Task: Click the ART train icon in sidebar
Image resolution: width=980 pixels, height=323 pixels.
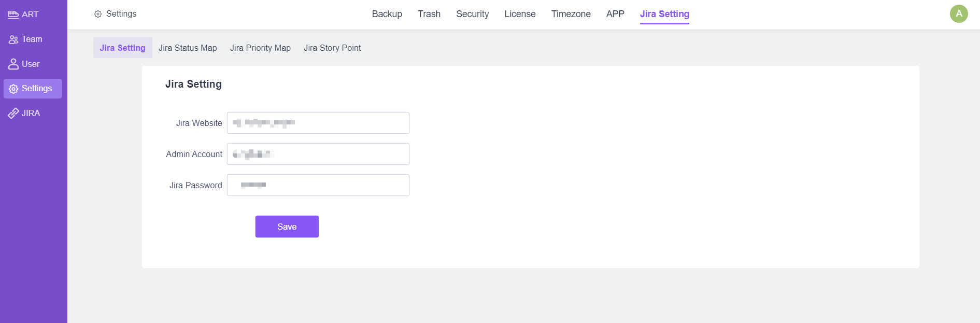Action: pyautogui.click(x=13, y=15)
